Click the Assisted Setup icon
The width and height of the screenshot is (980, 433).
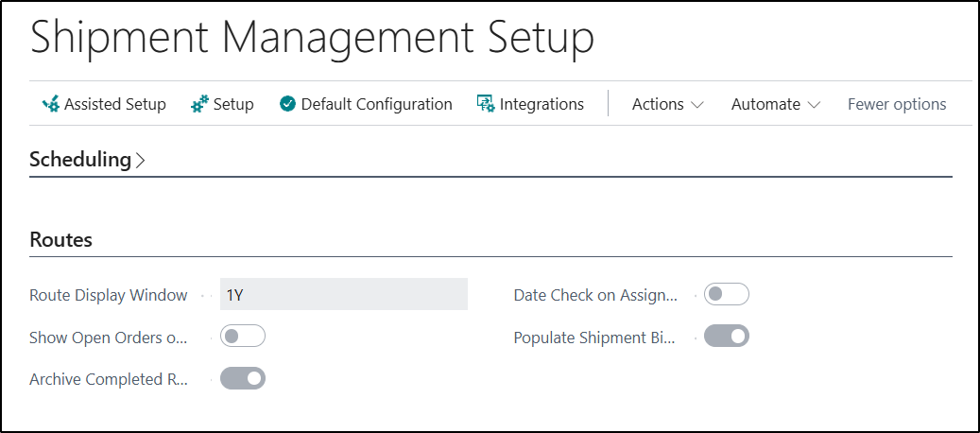(x=51, y=104)
